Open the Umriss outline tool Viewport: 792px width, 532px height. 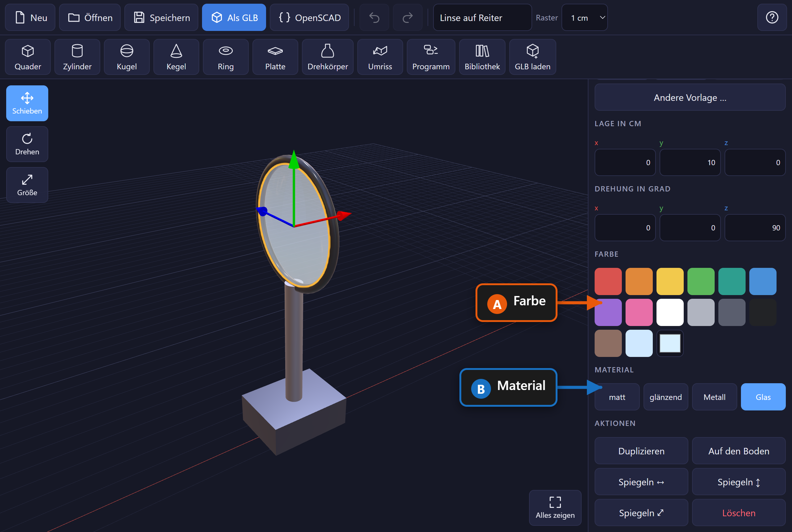pos(380,57)
